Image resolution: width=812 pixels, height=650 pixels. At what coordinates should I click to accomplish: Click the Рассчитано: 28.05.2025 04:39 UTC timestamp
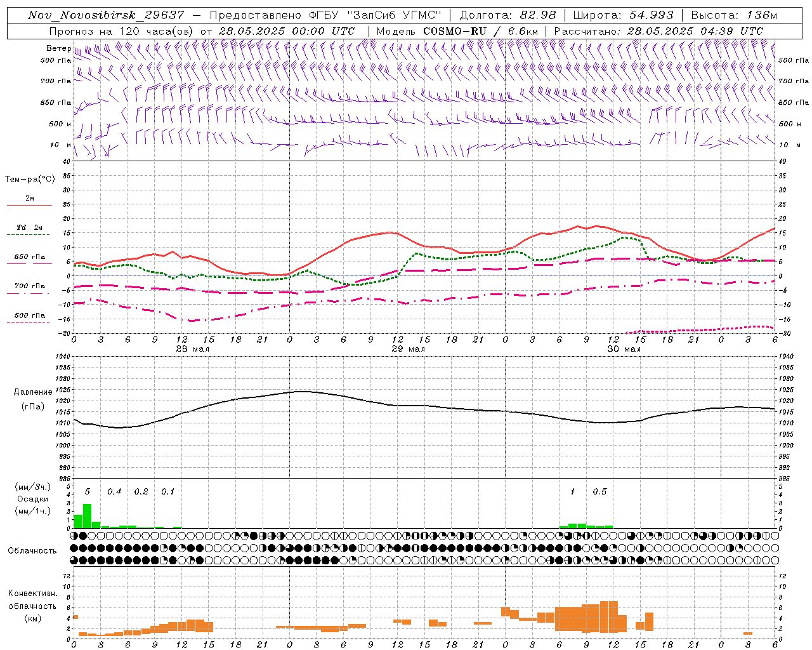pos(658,31)
